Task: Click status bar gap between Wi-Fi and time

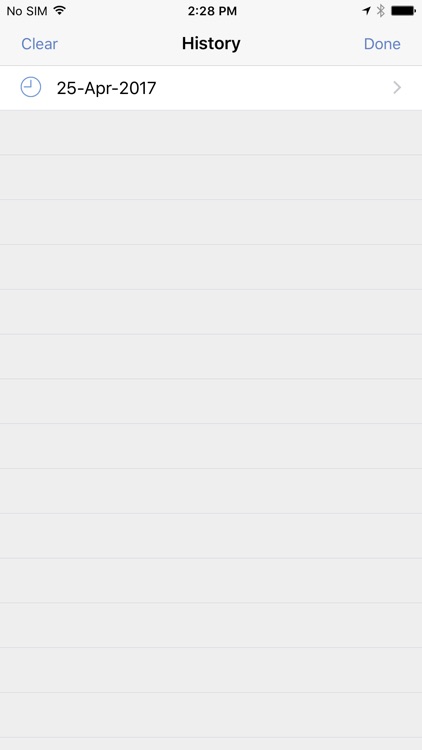Action: click(x=126, y=11)
